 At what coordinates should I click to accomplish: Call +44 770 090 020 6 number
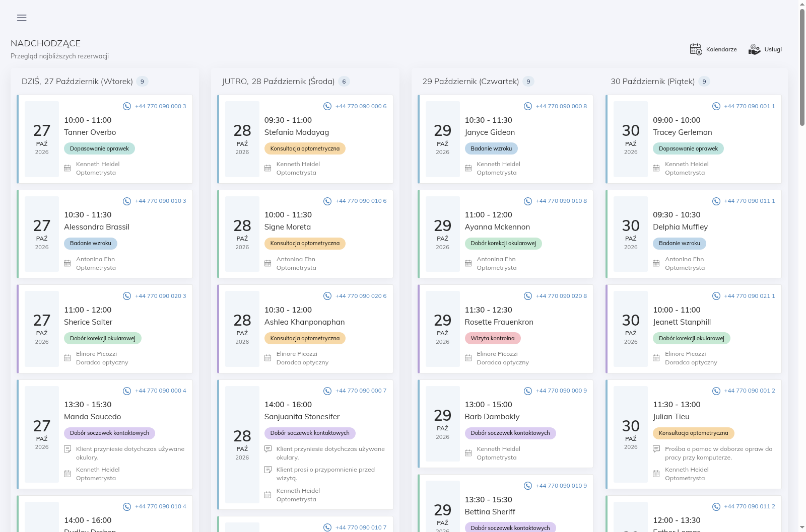click(x=361, y=296)
